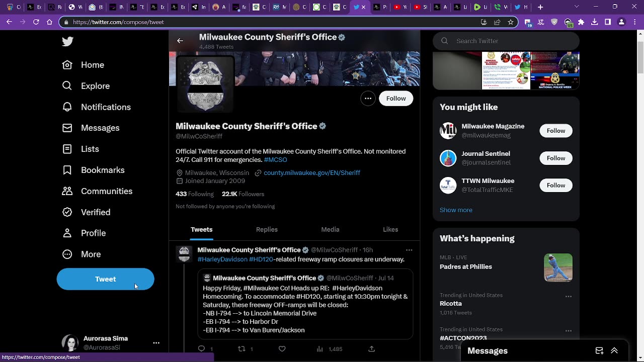Select the Tweets tab
This screenshot has width=644, height=362.
[201, 229]
